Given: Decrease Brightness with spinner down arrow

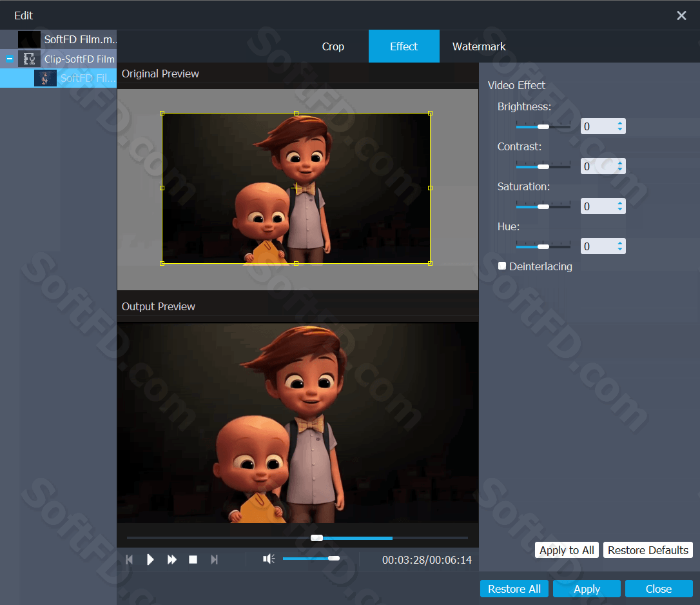Looking at the screenshot, I should point(620,130).
